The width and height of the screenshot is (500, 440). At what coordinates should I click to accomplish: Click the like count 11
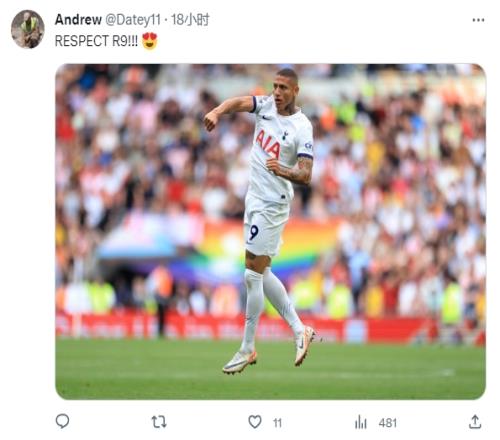(x=277, y=423)
